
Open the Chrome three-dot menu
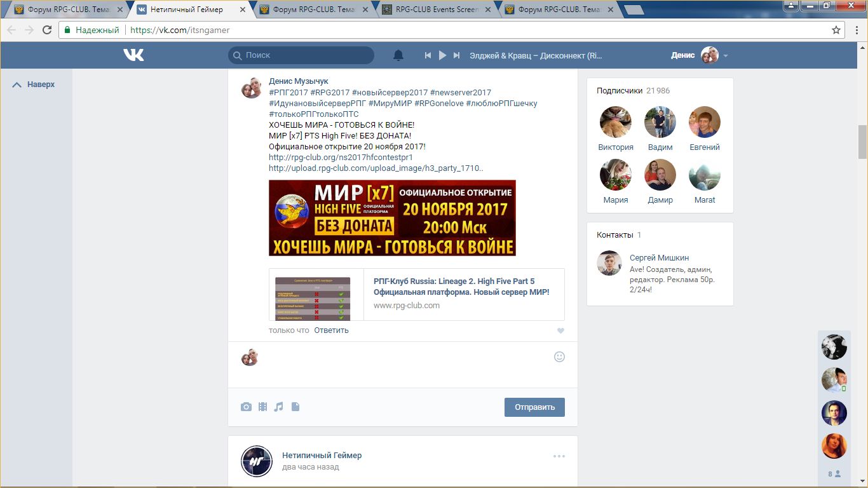tap(856, 30)
